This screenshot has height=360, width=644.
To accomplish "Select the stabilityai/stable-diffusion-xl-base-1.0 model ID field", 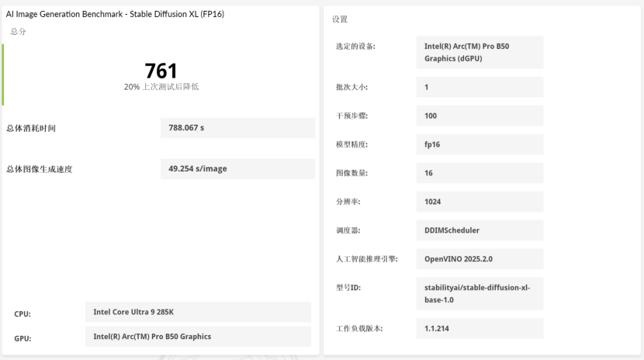I will click(479, 293).
